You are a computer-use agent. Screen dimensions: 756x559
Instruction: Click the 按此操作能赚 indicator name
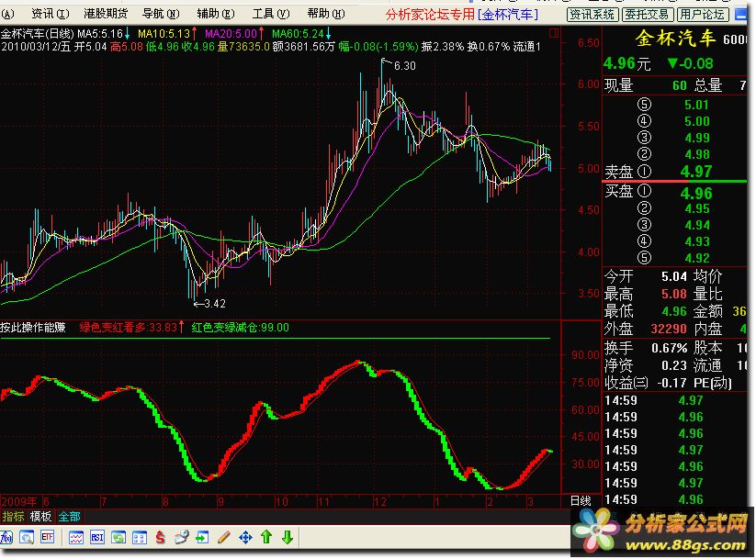tap(33, 328)
